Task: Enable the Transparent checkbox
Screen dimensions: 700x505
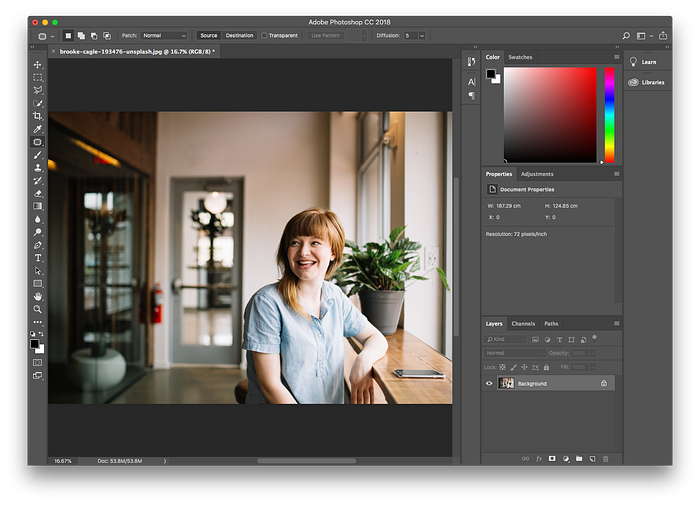Action: pos(264,35)
